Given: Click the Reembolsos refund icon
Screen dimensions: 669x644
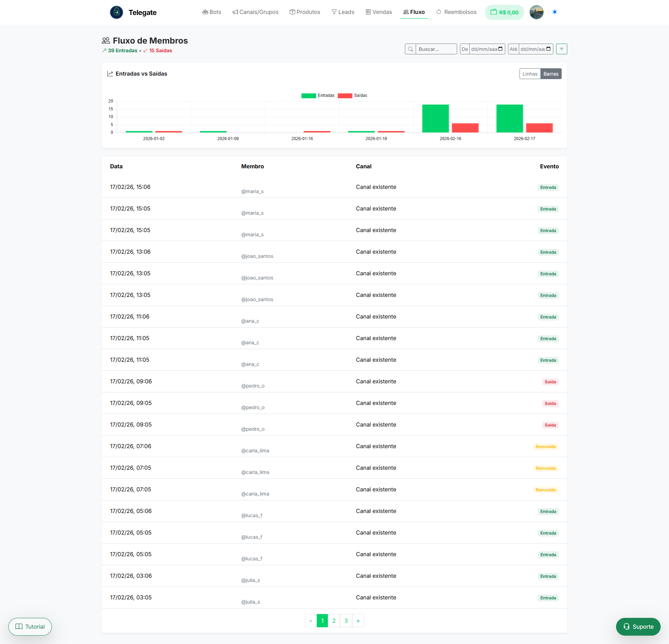Looking at the screenshot, I should [438, 12].
